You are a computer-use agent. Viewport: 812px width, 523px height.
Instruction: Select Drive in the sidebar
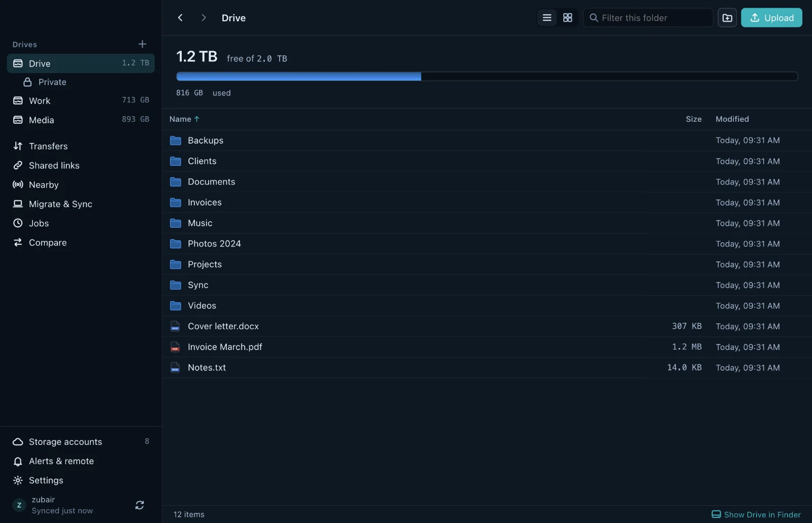(81, 63)
